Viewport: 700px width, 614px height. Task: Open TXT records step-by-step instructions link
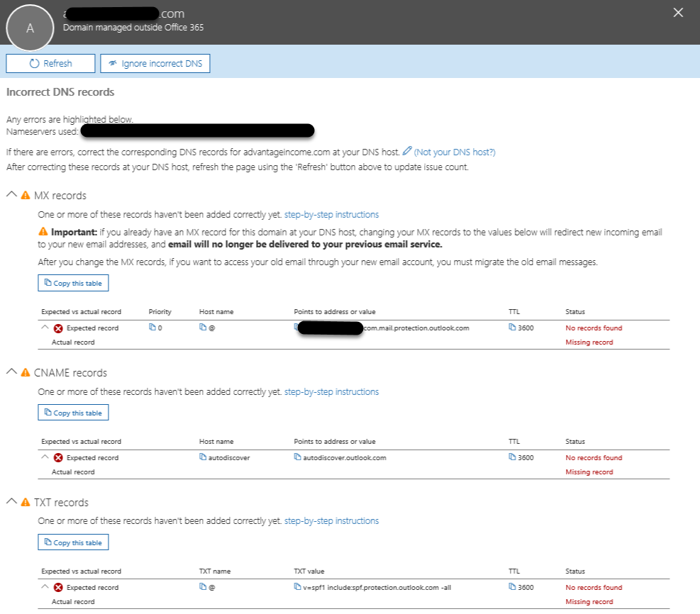point(331,520)
